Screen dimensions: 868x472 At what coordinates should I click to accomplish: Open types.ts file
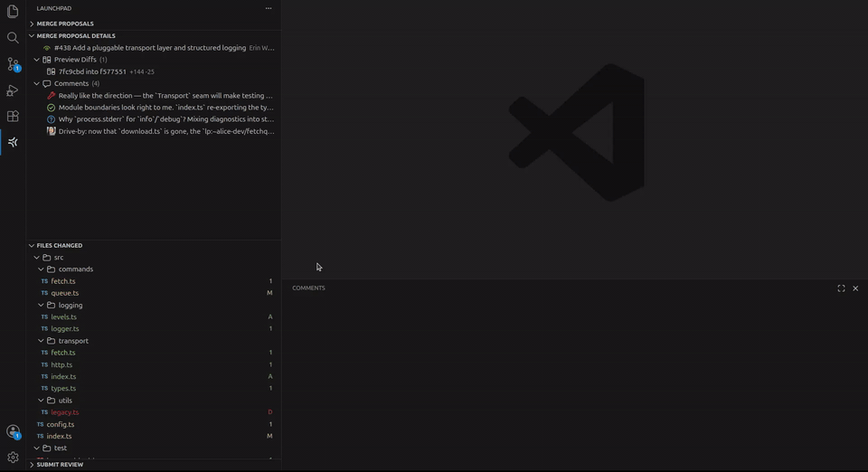pyautogui.click(x=154, y=389)
